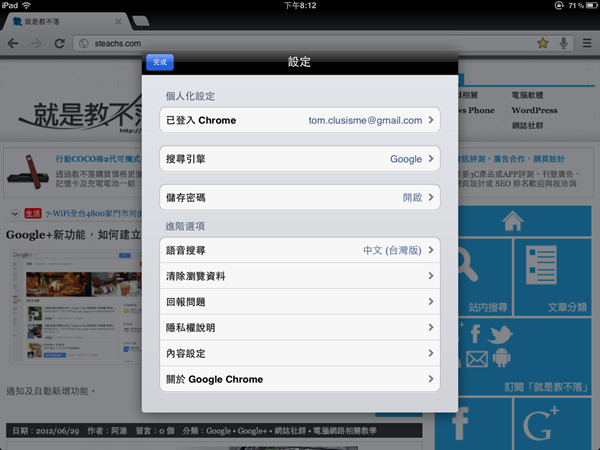The height and width of the screenshot is (450, 600).
Task: Click the WordPress category link
Action: coord(534,110)
